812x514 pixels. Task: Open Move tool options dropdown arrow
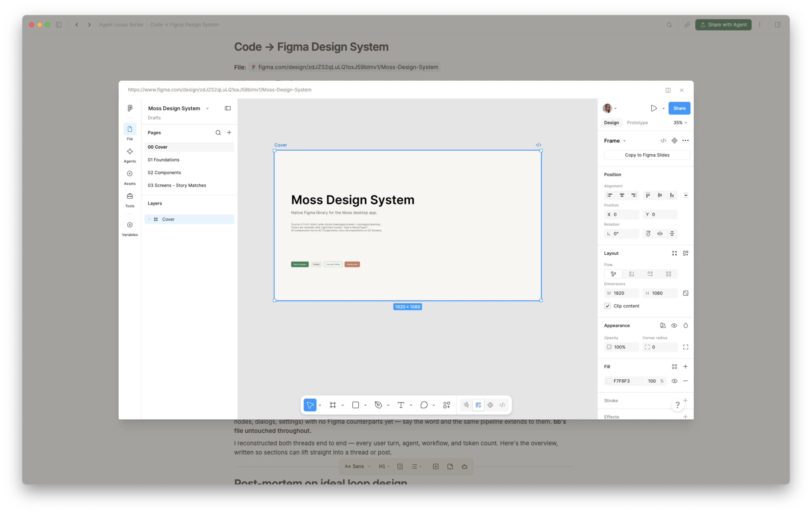tap(320, 405)
